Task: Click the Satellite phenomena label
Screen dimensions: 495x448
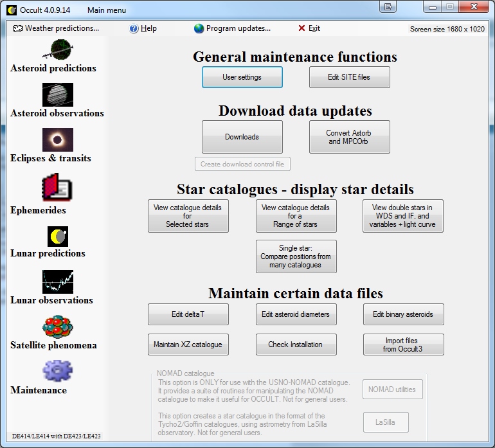Action: (x=53, y=345)
